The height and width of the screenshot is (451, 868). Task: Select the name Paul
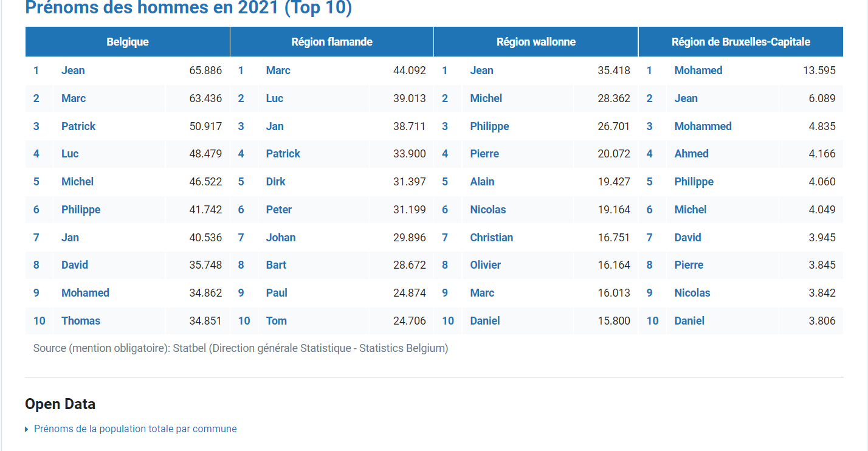pos(277,293)
